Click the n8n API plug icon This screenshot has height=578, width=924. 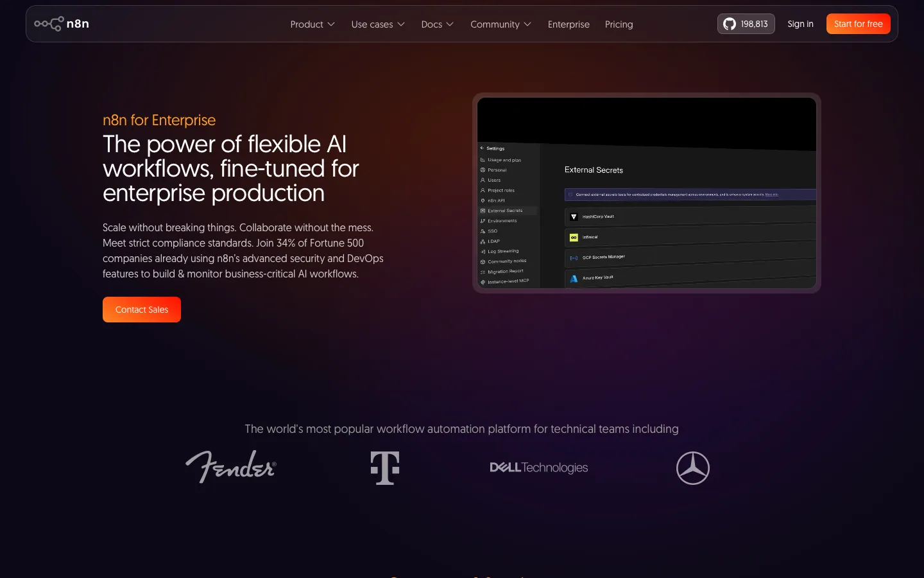pos(483,200)
